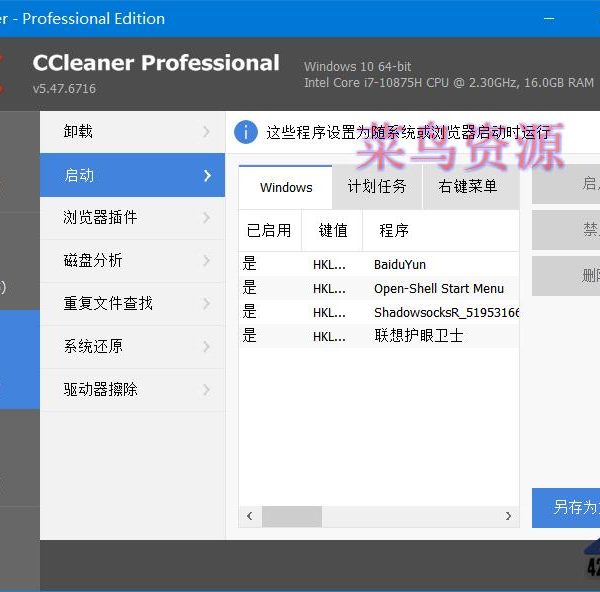This screenshot has height=592, width=600.
Task: Click the blue 另存为 button
Action: point(568,507)
